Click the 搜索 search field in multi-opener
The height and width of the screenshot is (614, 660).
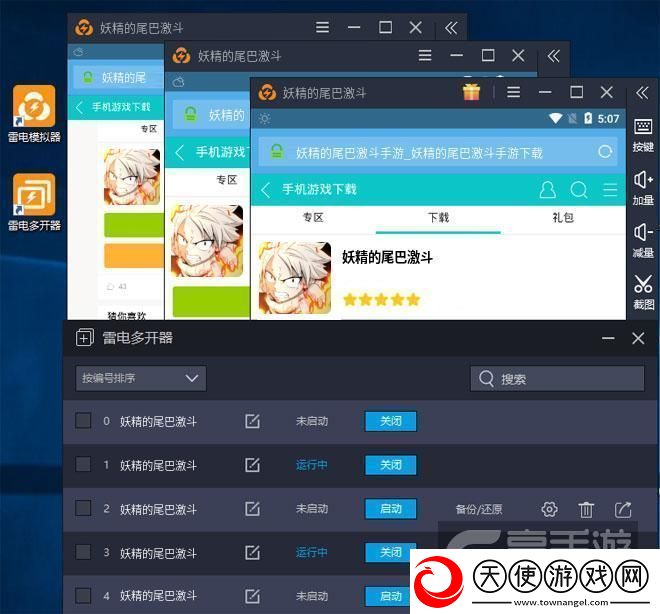click(557, 379)
